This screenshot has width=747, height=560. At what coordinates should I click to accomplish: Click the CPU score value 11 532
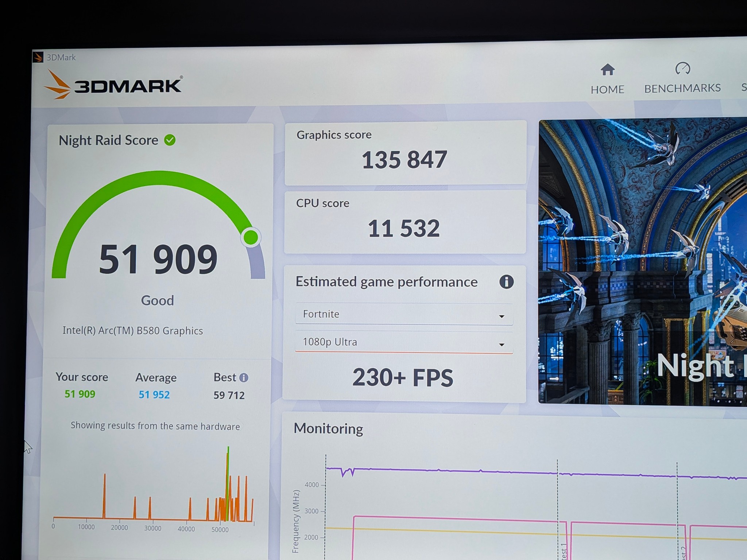[x=404, y=229]
